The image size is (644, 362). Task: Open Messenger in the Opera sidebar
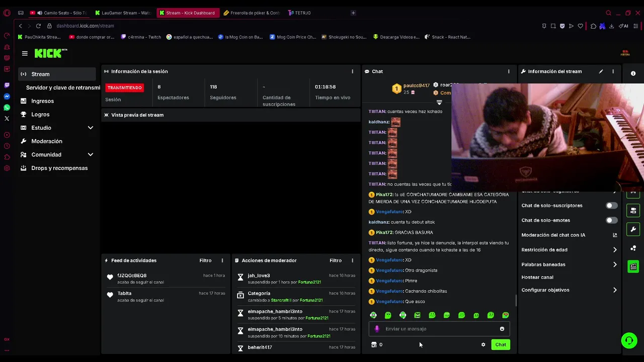[x=7, y=97]
